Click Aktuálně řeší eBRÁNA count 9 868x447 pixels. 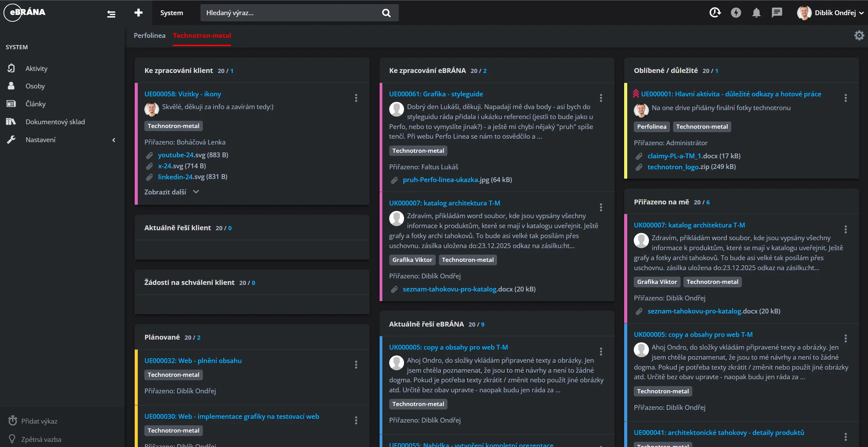click(483, 324)
